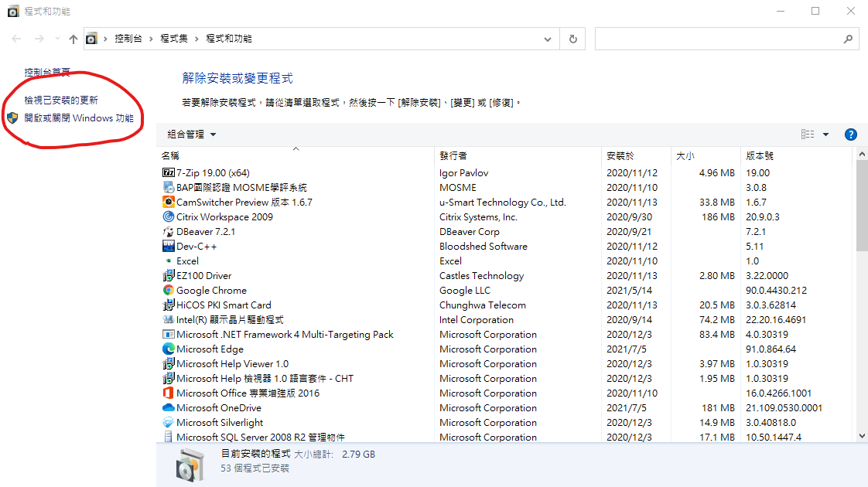This screenshot has height=487, width=868.
Task: Open the address bar history dropdown
Action: point(548,39)
